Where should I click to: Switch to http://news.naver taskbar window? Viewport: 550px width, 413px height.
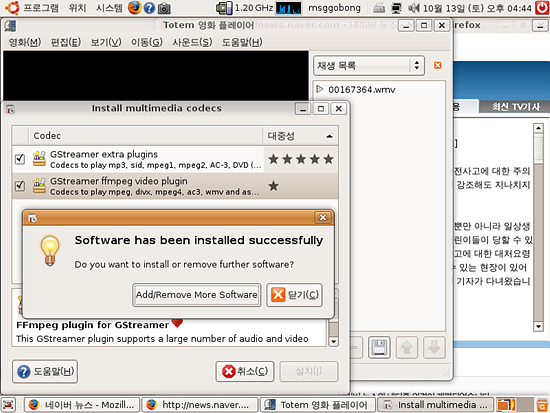coord(200,405)
